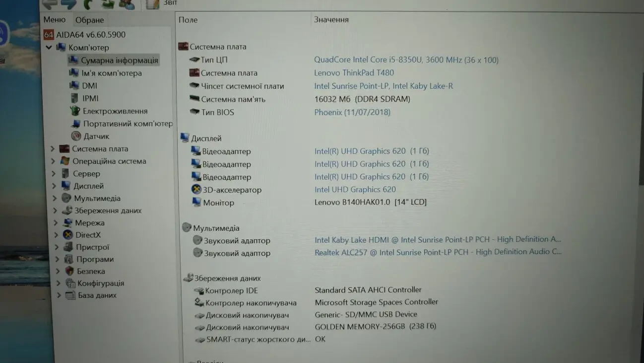Click the 3D-акселератор icon in the summary

(x=197, y=190)
